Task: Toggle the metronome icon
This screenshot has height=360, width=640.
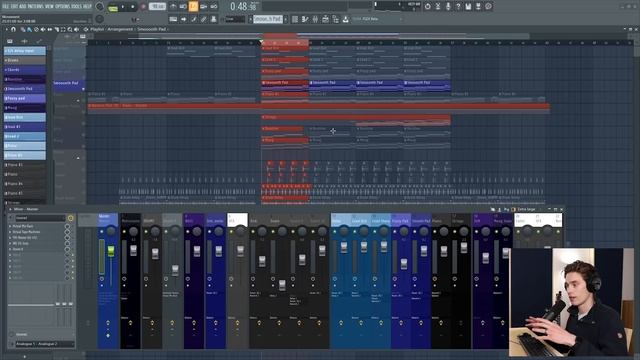Action: (x=173, y=7)
